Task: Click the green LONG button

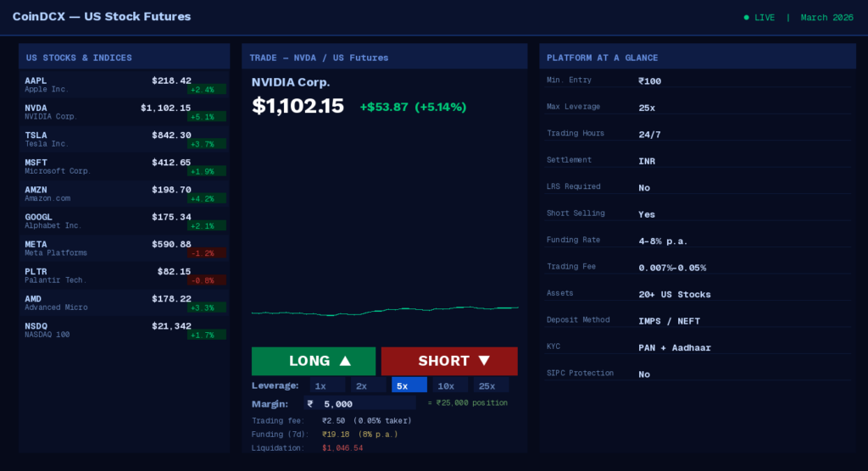Action: click(313, 361)
